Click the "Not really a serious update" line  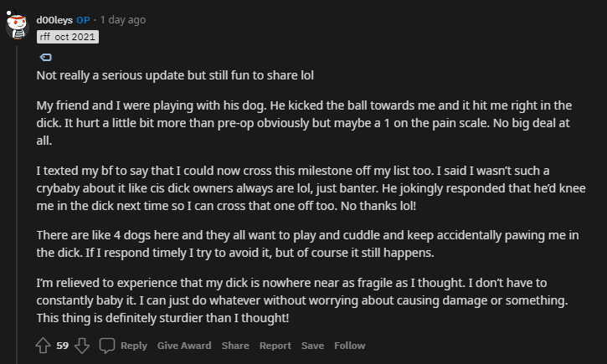(x=186, y=74)
